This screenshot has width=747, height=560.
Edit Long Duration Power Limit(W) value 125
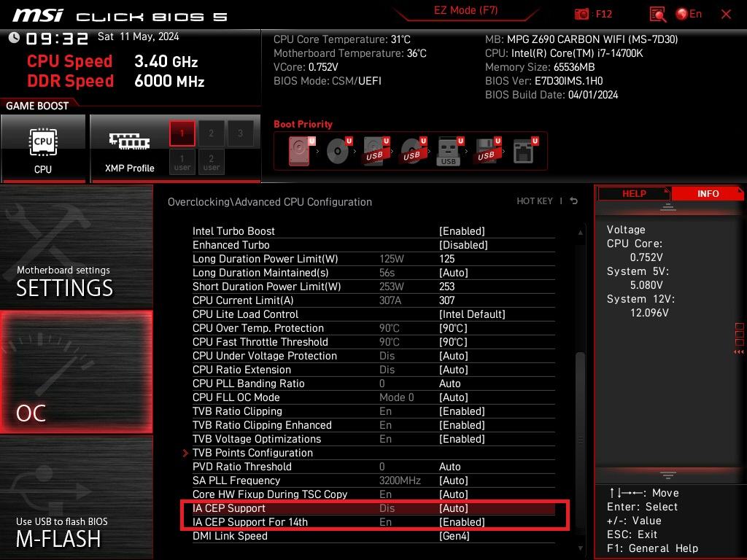tap(447, 259)
